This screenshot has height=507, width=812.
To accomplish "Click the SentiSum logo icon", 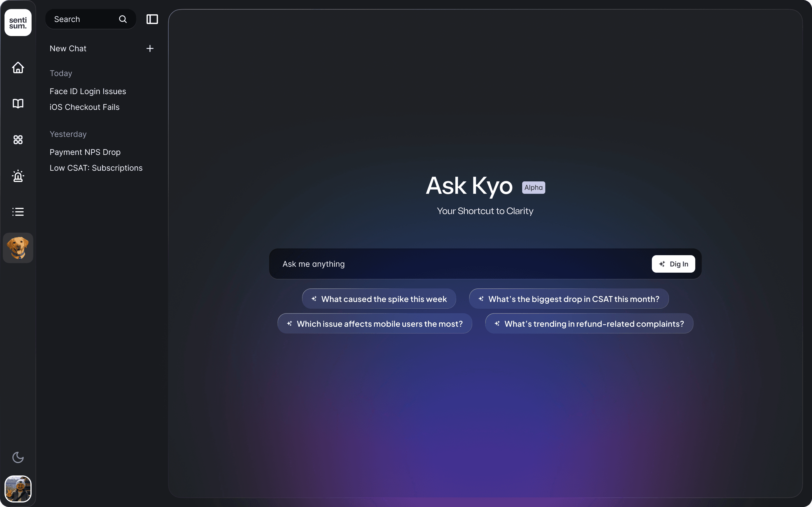I will click(18, 23).
